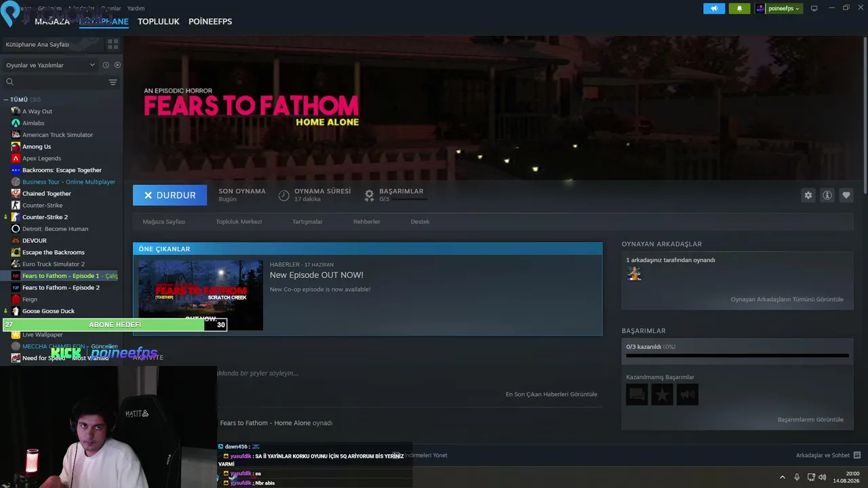Go to Mağaza Sayfası link
The width and height of the screenshot is (868, 488).
point(164,222)
